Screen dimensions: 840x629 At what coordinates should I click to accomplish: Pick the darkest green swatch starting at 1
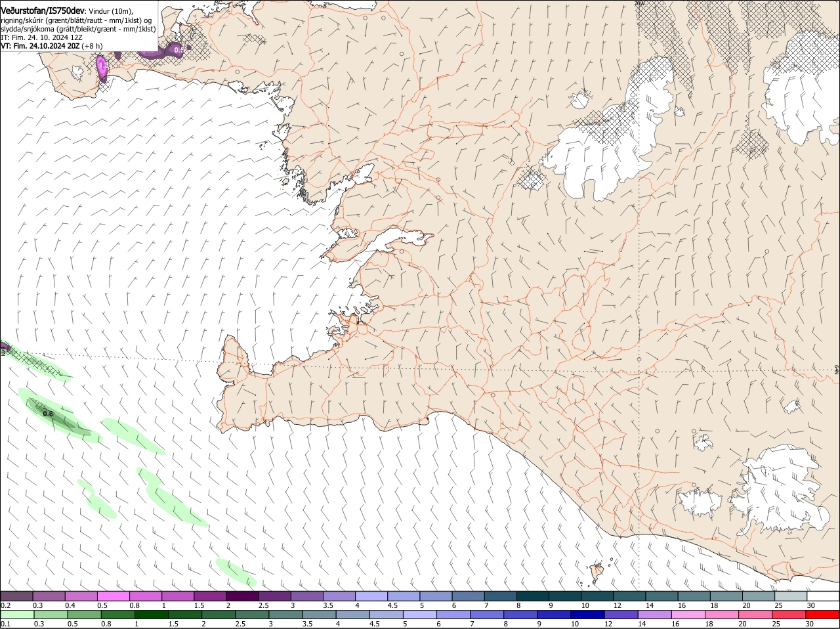point(151,615)
